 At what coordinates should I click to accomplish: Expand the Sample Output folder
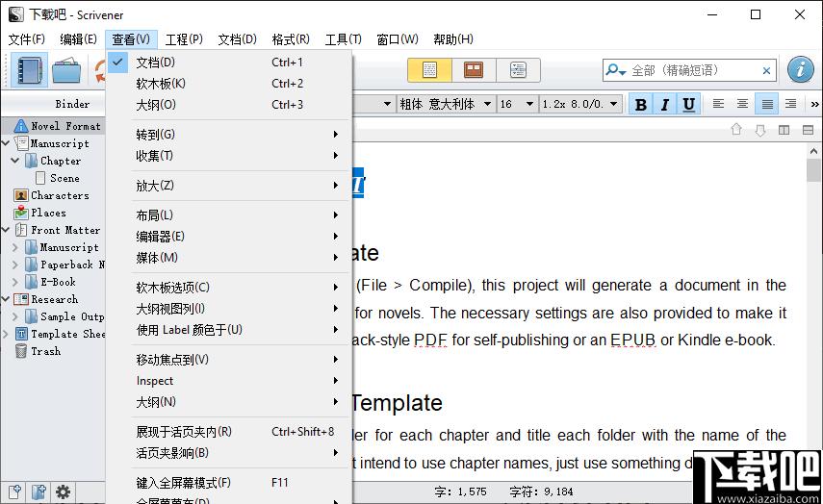(15, 316)
